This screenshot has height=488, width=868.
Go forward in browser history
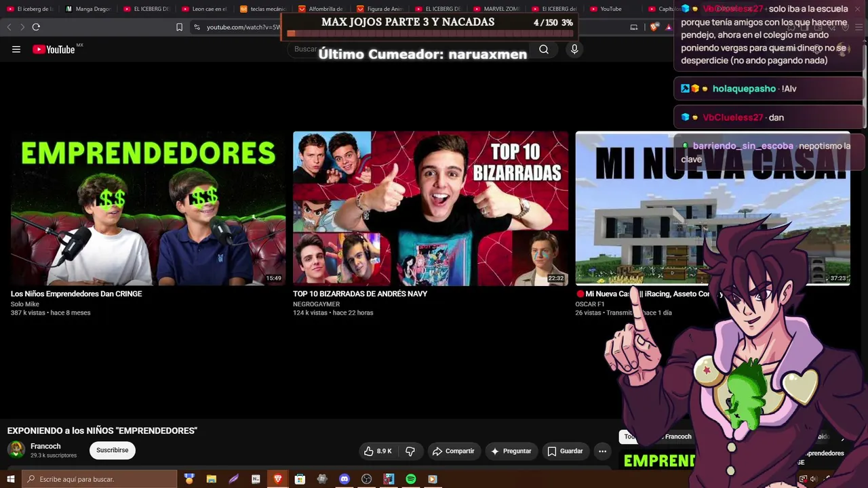22,27
